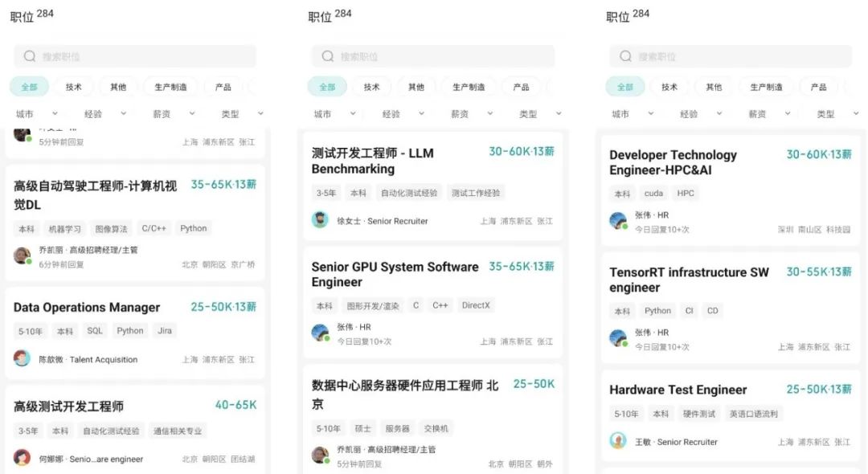Click the SQL skill tag
868x474 pixels.
click(95, 331)
